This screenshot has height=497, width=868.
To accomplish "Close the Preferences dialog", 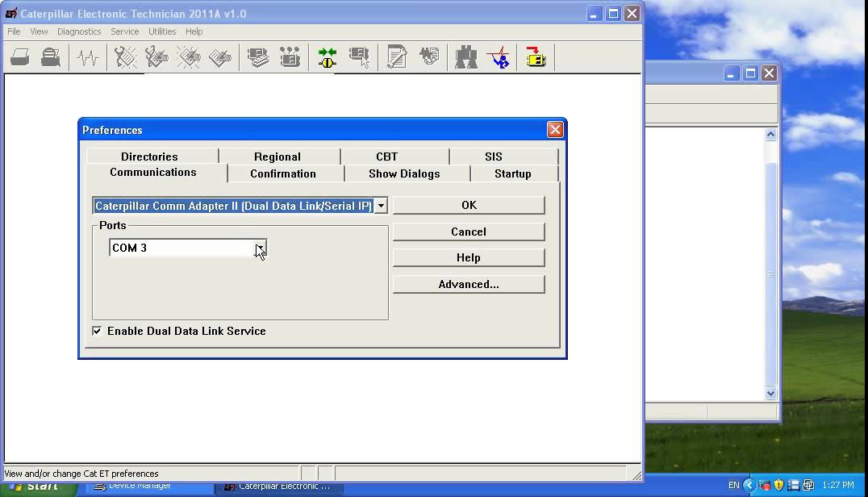I will tap(555, 130).
